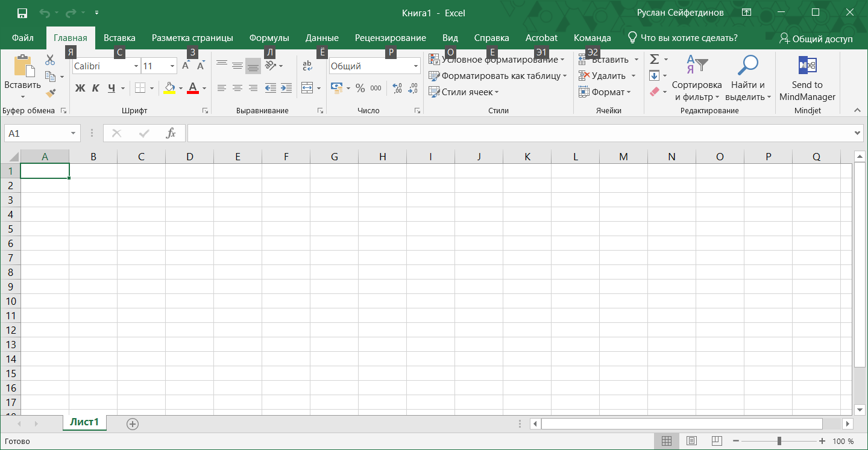
Task: Add a new sheet with the plus icon
Action: pyautogui.click(x=133, y=424)
